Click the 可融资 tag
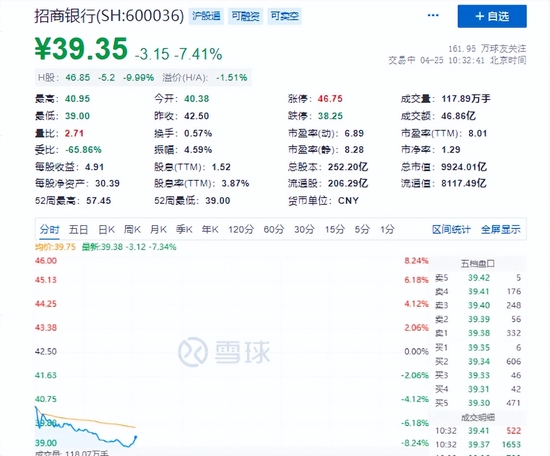The image size is (550, 456). (246, 16)
